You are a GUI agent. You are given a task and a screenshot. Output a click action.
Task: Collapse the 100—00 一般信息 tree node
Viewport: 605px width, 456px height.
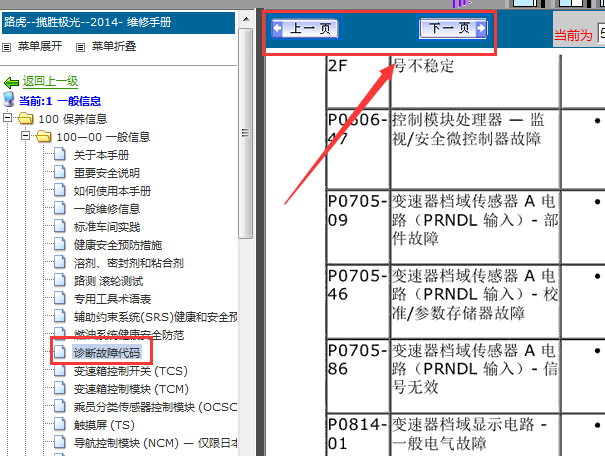(25, 136)
